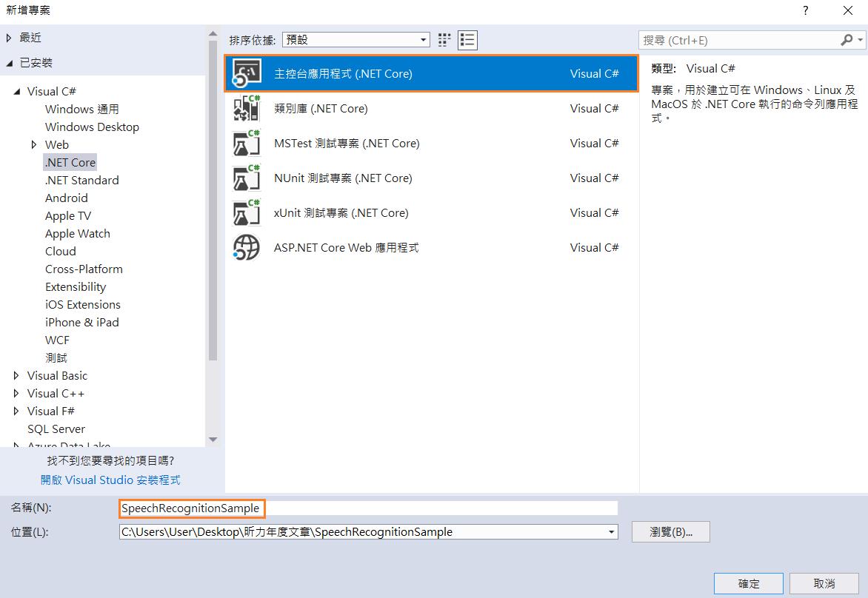Click the 瀏覽(B)... browse button

pos(671,531)
